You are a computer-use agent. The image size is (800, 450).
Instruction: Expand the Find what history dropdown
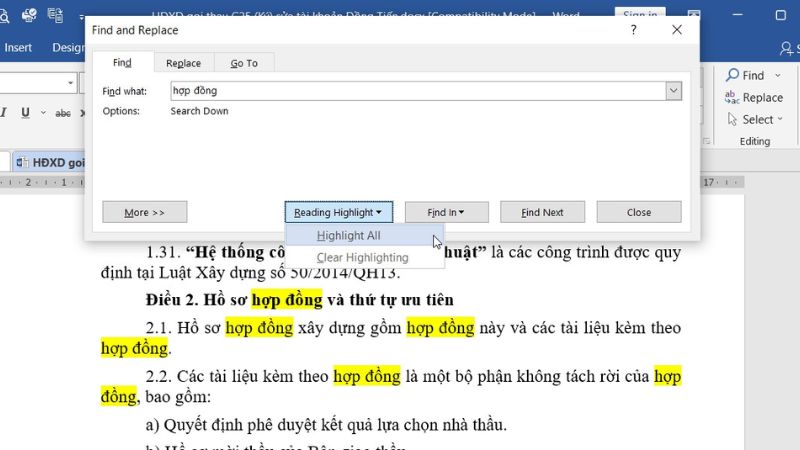point(673,91)
